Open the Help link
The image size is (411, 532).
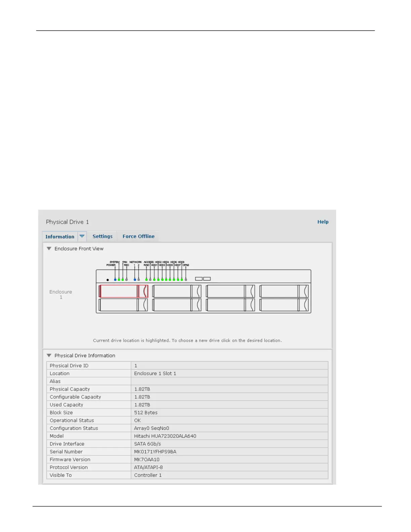[x=323, y=222]
